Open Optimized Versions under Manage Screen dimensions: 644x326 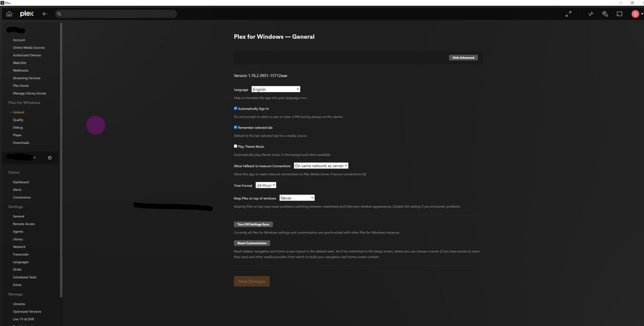click(x=27, y=312)
